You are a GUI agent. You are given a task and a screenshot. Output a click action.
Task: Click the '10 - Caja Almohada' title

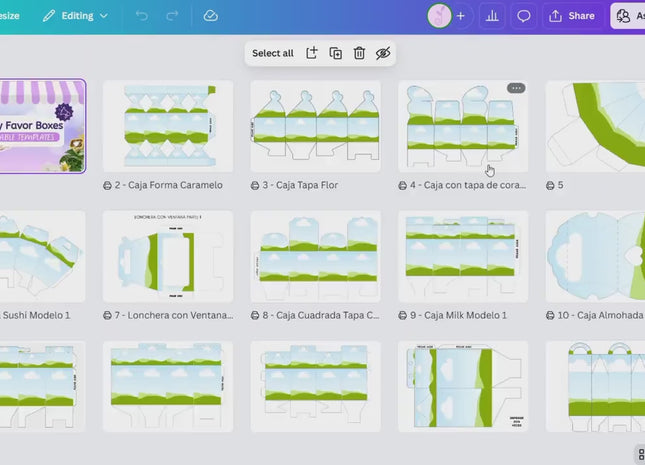pyautogui.click(x=600, y=315)
